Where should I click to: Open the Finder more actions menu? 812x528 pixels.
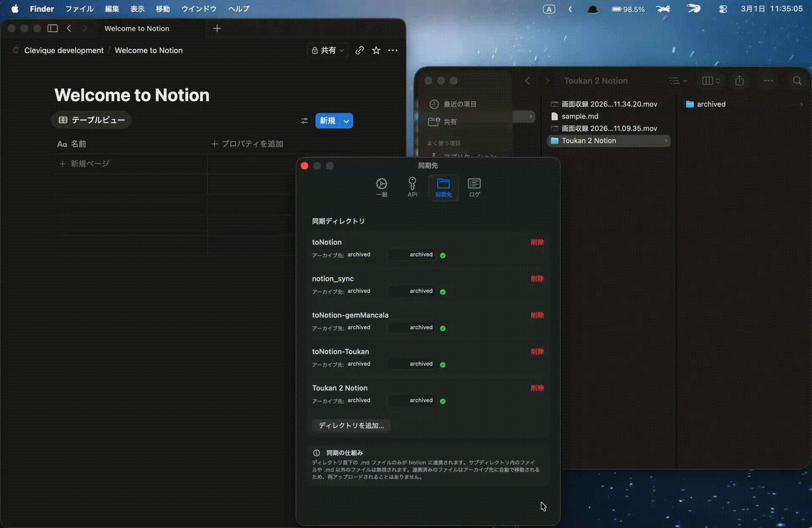(x=768, y=81)
